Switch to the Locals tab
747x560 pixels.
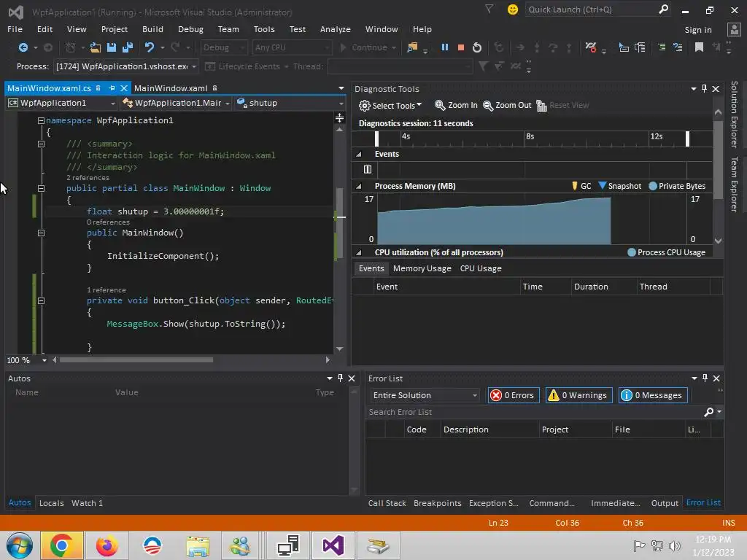[x=52, y=503]
